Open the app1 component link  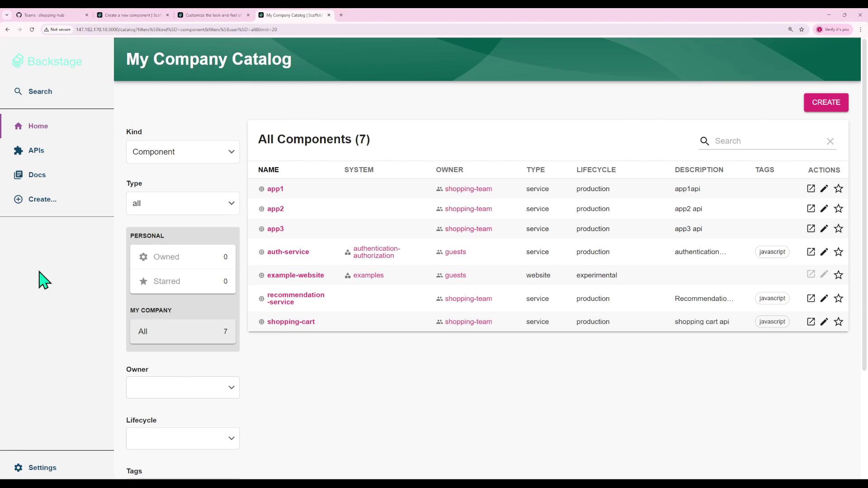(x=275, y=189)
